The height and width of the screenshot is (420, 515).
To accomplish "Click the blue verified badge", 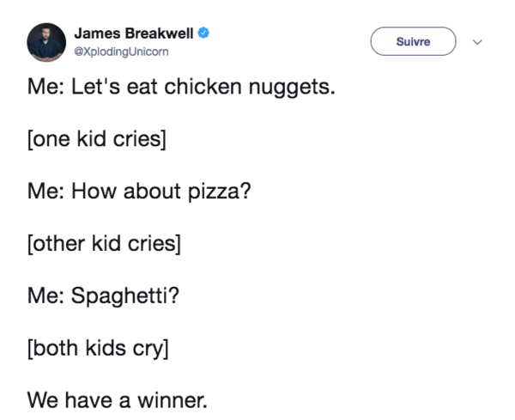I will click(x=203, y=33).
